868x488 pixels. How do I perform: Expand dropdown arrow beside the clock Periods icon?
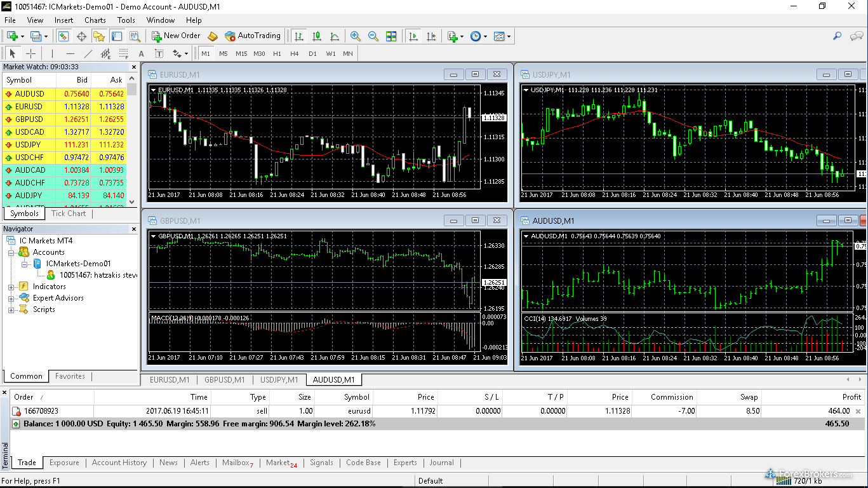tap(486, 36)
